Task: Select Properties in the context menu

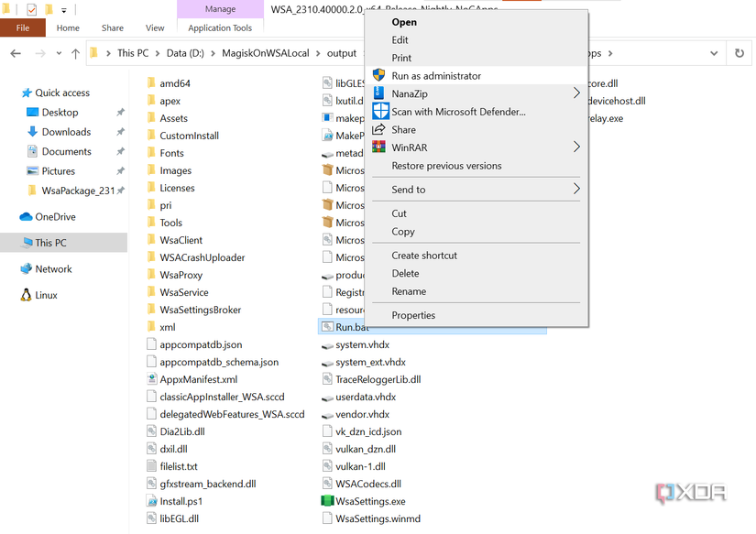Action: pyautogui.click(x=413, y=315)
